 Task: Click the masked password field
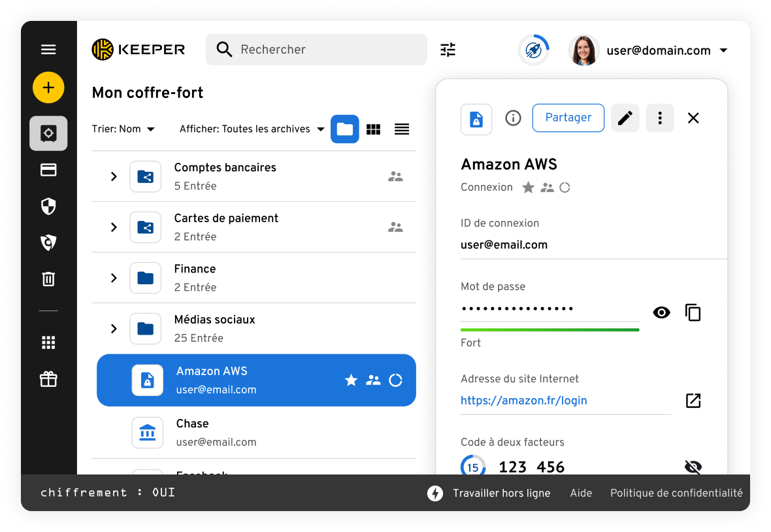(550, 308)
